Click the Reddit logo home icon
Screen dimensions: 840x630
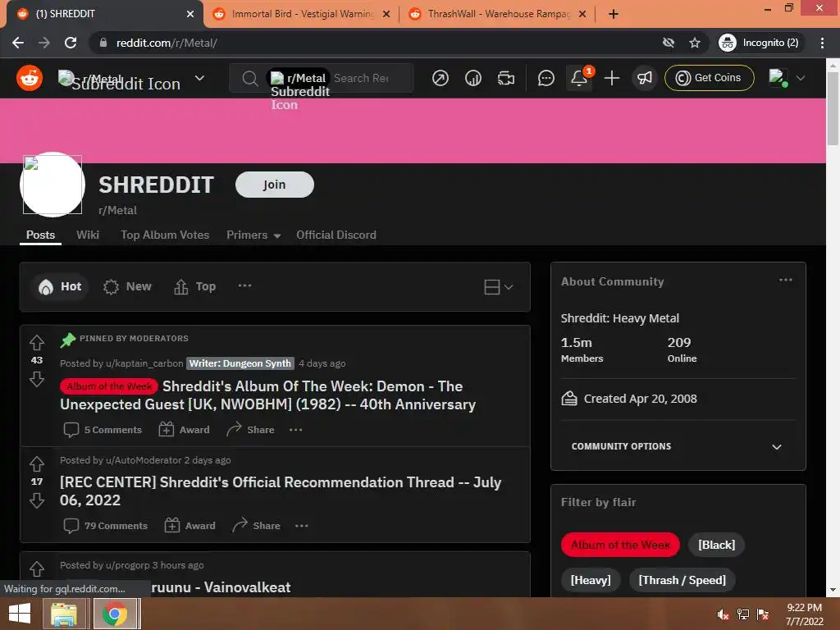coord(30,78)
